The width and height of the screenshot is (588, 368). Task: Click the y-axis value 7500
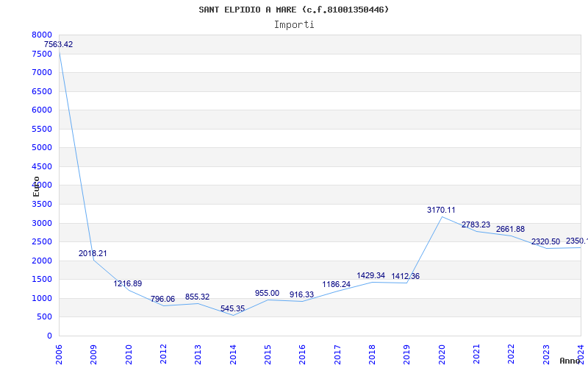42,54
